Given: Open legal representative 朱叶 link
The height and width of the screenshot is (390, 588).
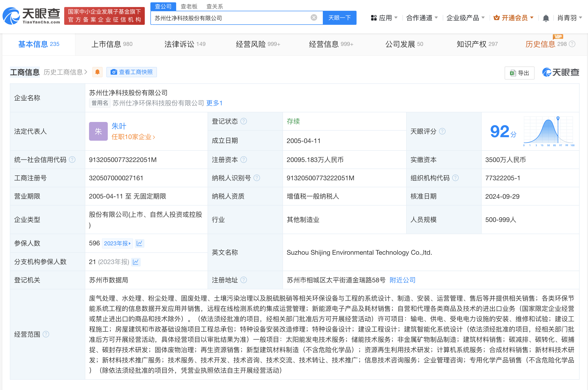Looking at the screenshot, I should (x=119, y=126).
